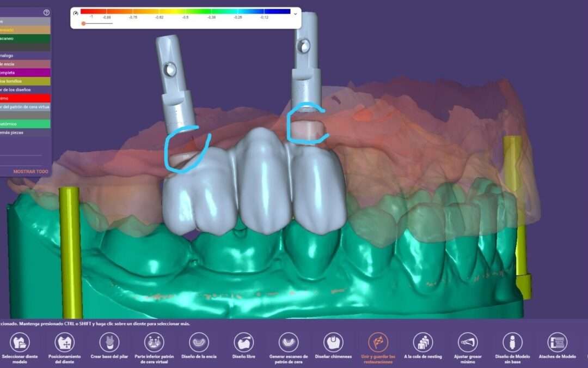588x368 pixels.
Task: Click the -0.5 value on color scale
Action: [x=186, y=17]
